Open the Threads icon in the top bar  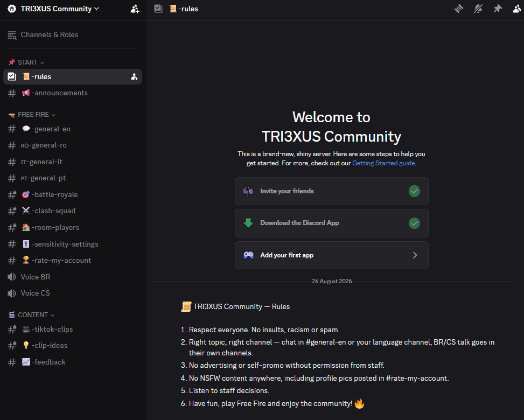[x=459, y=9]
